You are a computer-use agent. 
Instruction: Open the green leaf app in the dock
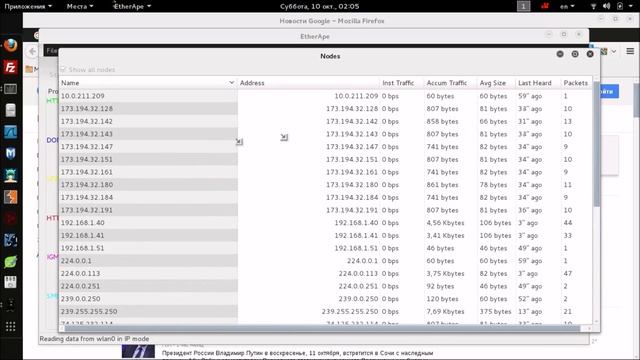click(11, 261)
